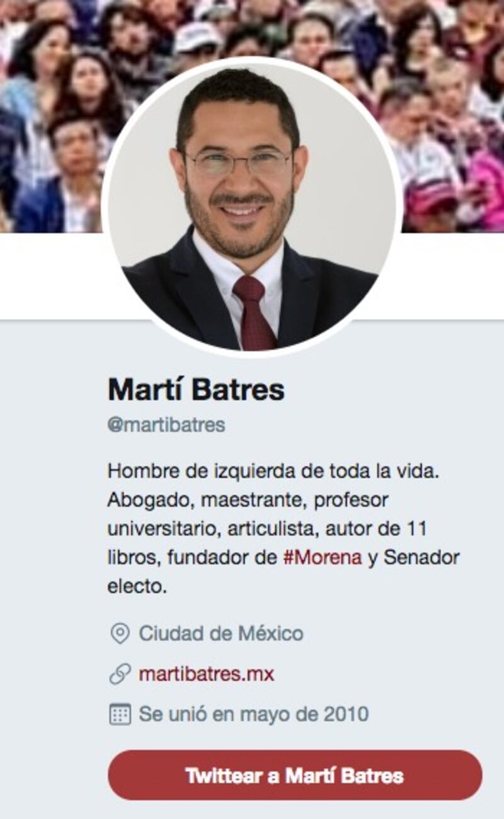504x819 pixels.
Task: Visit the martibatres.mx website link
Action: 206,674
